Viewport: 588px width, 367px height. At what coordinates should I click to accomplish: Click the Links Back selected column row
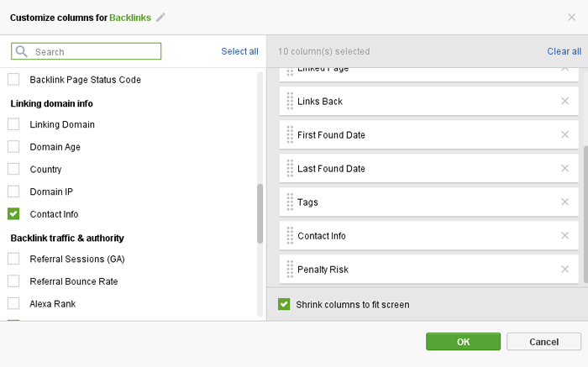pyautogui.click(x=429, y=102)
